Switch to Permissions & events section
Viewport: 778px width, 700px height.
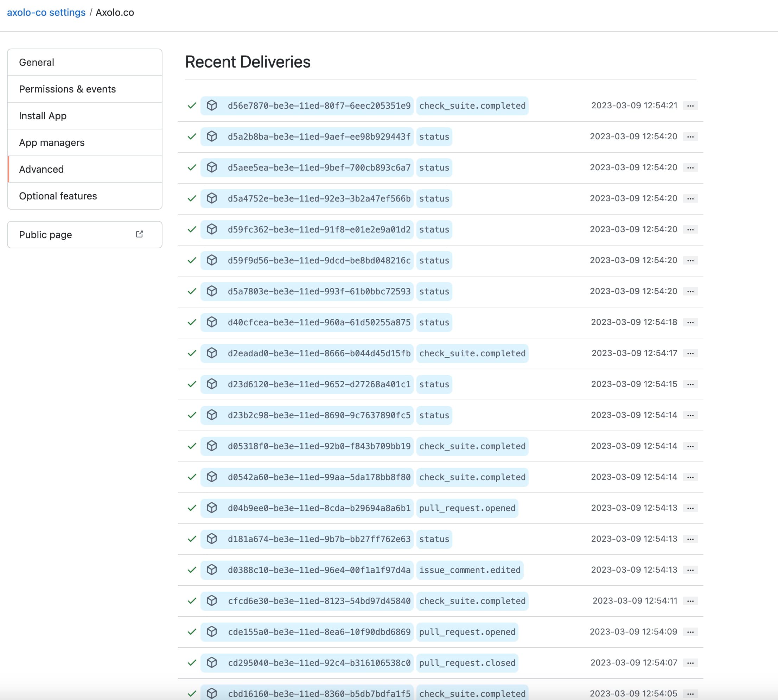pyautogui.click(x=67, y=89)
